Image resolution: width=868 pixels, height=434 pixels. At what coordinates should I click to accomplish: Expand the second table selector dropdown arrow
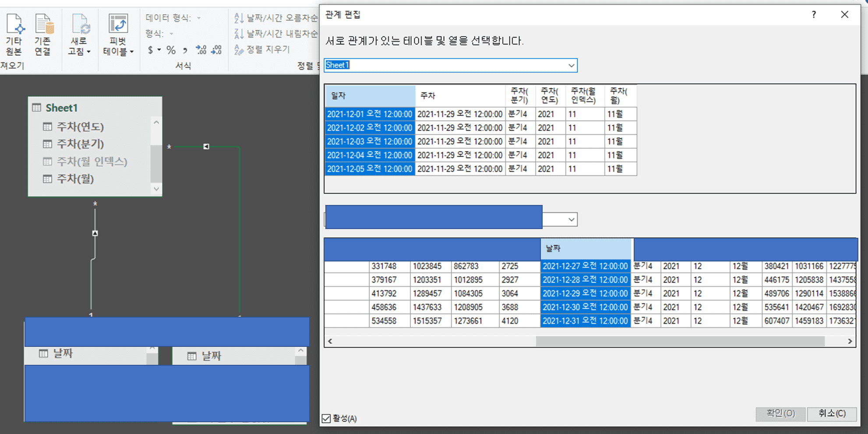point(571,219)
